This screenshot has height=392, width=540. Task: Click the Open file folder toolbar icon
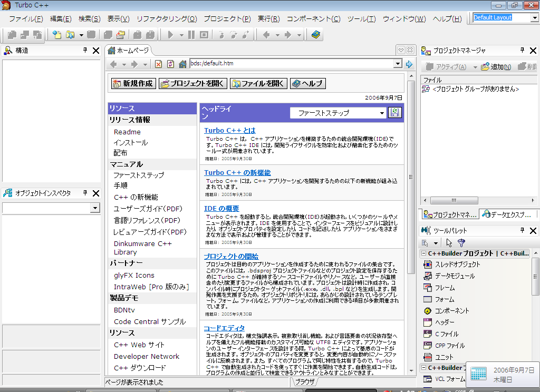coord(70,35)
